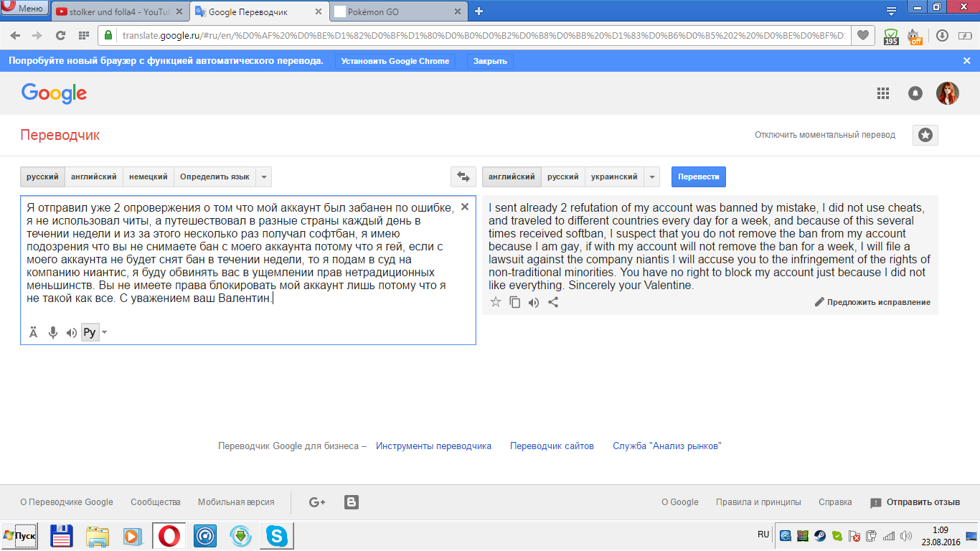
Task: Swap source and target languages
Action: 463,176
